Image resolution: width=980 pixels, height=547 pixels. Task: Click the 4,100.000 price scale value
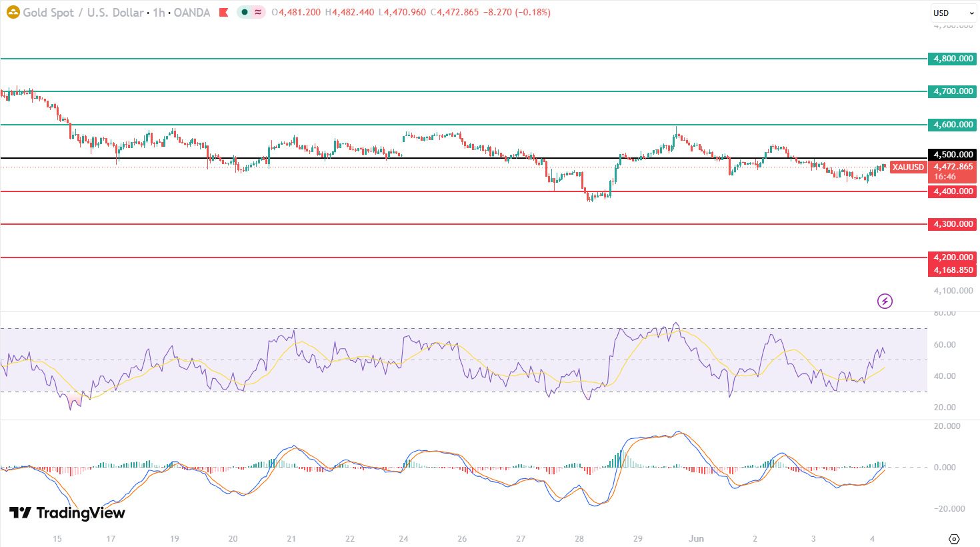[953, 291]
